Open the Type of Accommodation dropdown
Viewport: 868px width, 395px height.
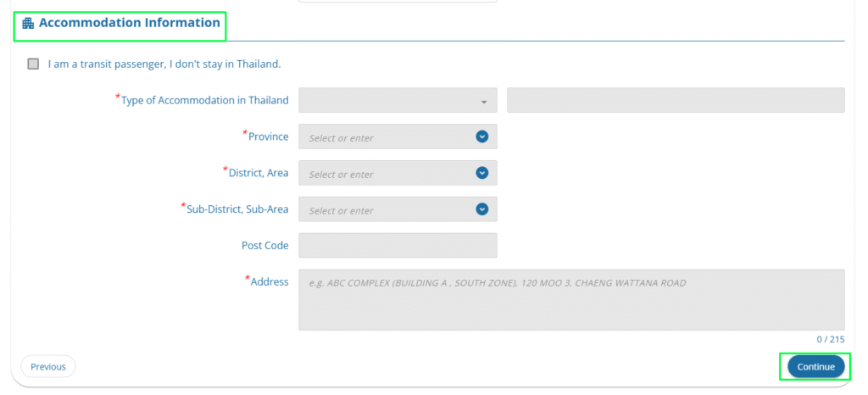click(397, 100)
